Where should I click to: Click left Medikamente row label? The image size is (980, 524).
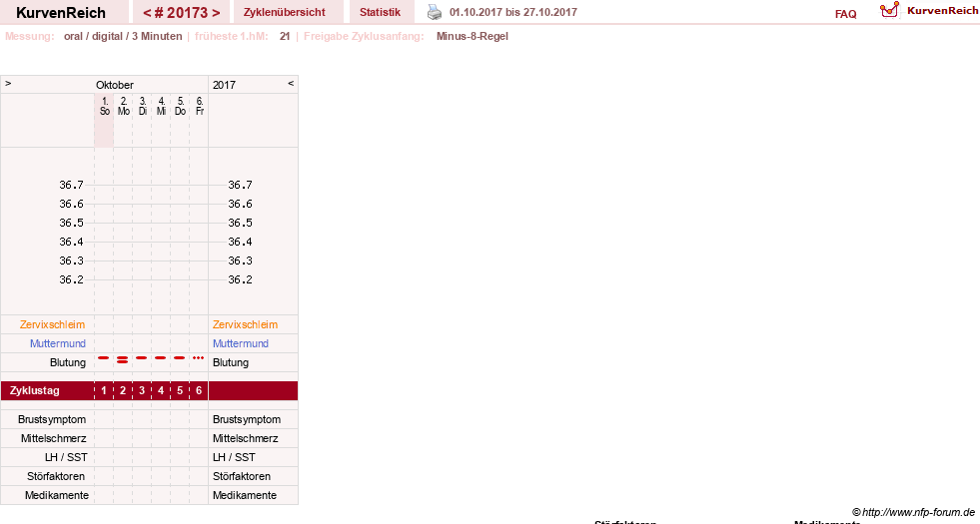pyautogui.click(x=57, y=495)
